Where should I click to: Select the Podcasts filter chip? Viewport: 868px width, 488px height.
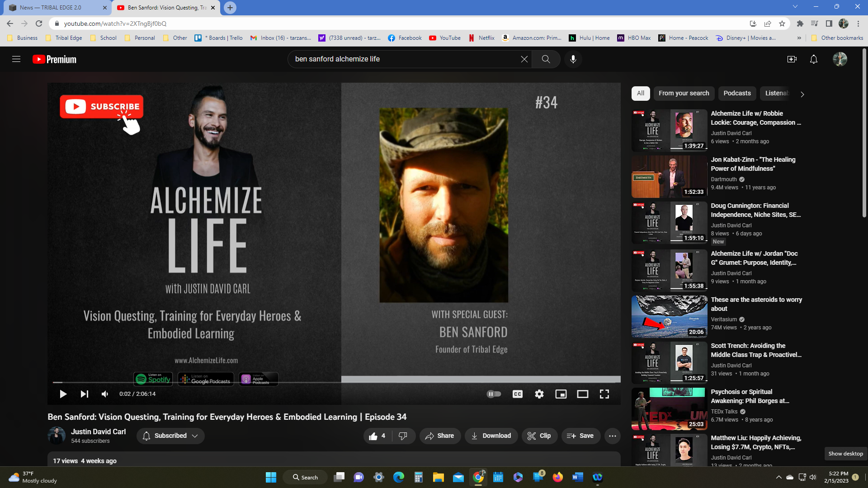(x=737, y=94)
